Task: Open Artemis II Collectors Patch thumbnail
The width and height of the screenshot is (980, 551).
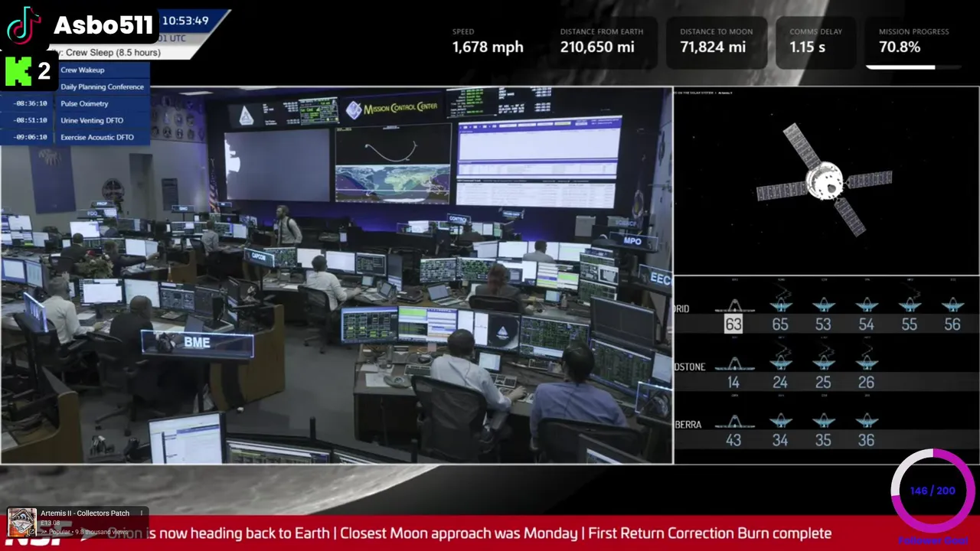Action: coord(21,522)
